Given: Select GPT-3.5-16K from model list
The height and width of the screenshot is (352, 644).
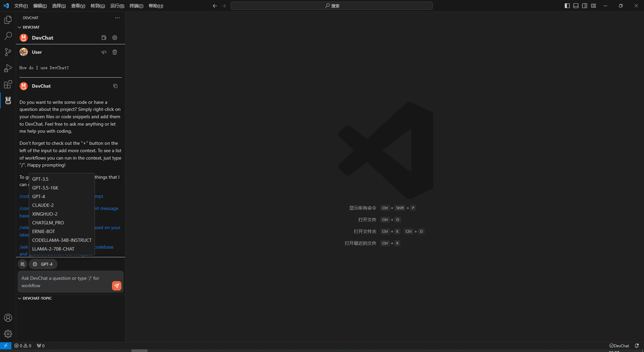Looking at the screenshot, I should pos(62,188).
